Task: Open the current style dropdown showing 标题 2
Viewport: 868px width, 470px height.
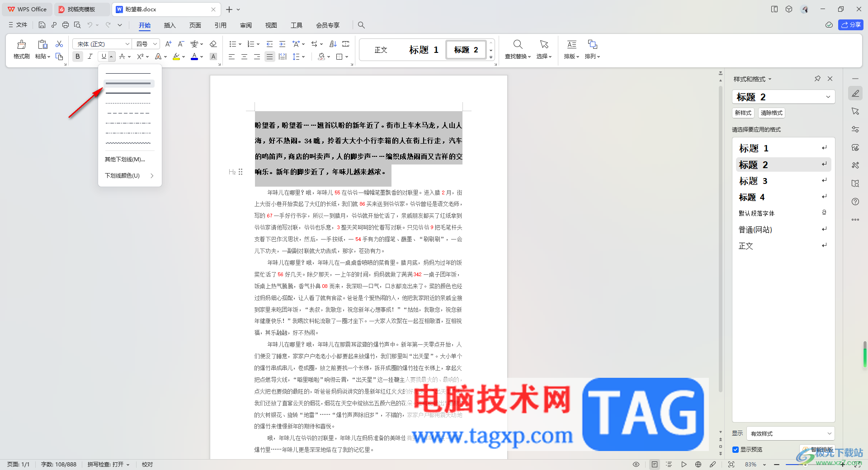Action: pyautogui.click(x=783, y=97)
